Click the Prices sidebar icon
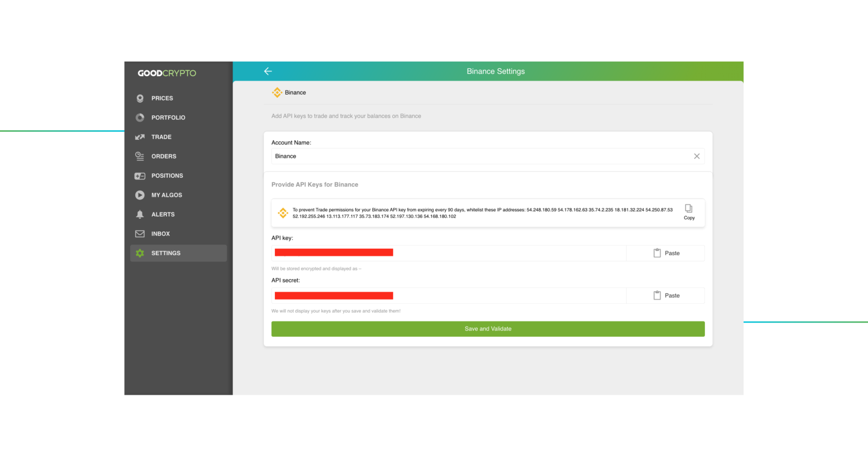This screenshot has height=456, width=868. click(140, 98)
